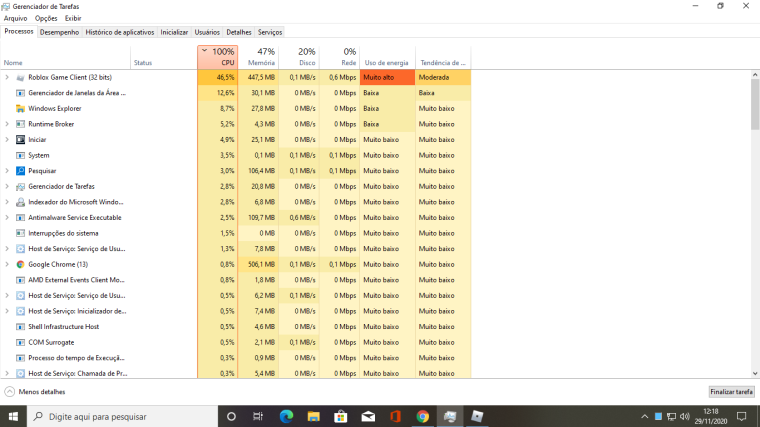
Task: Collapse view with Menos detalhes
Action: tap(35, 392)
